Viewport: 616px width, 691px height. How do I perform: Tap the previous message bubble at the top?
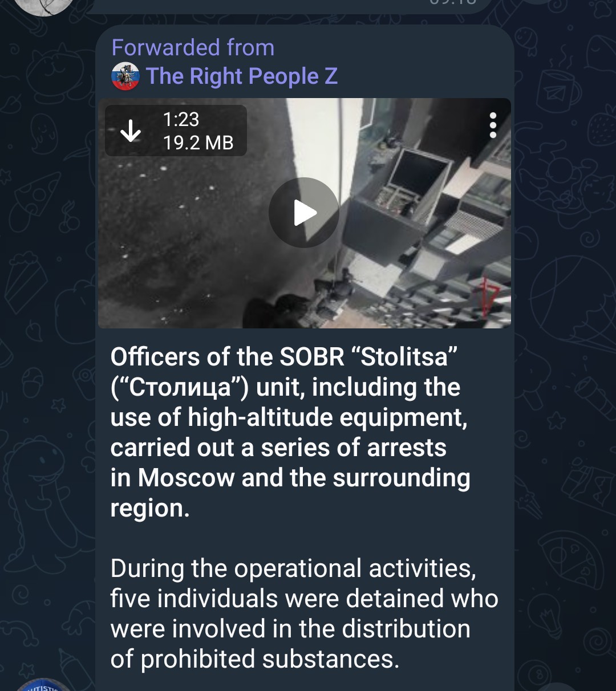(x=291, y=6)
